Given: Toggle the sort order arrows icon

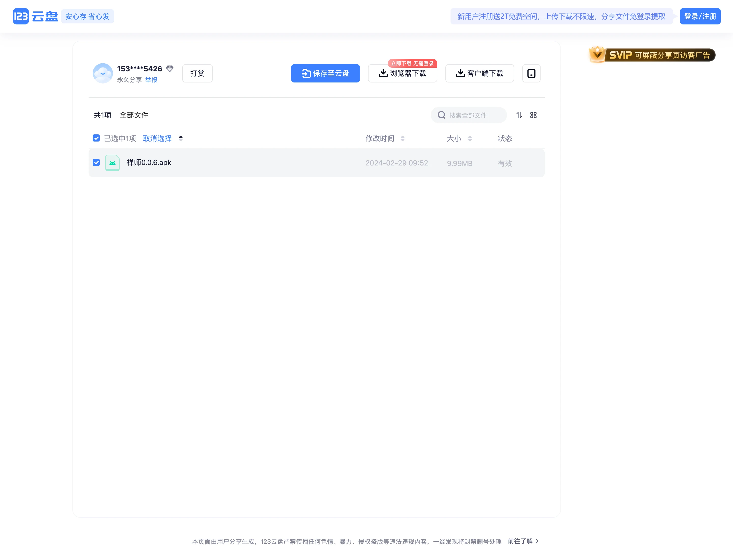Looking at the screenshot, I should [519, 115].
